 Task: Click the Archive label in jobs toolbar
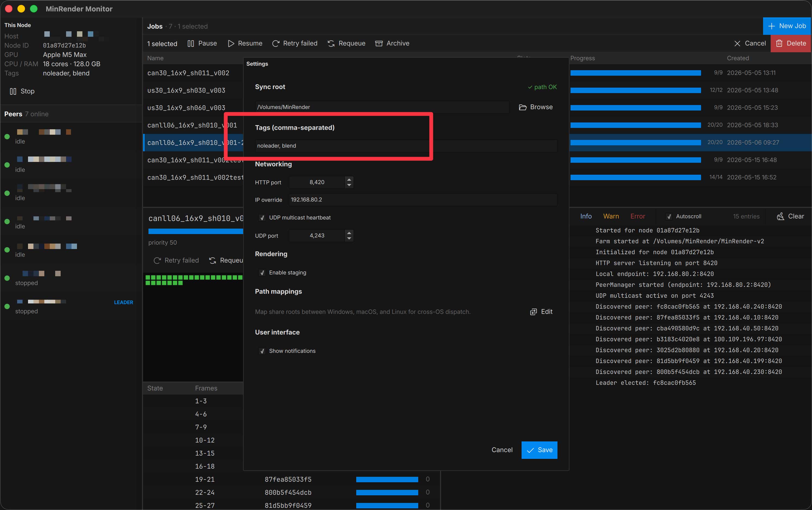[398, 44]
